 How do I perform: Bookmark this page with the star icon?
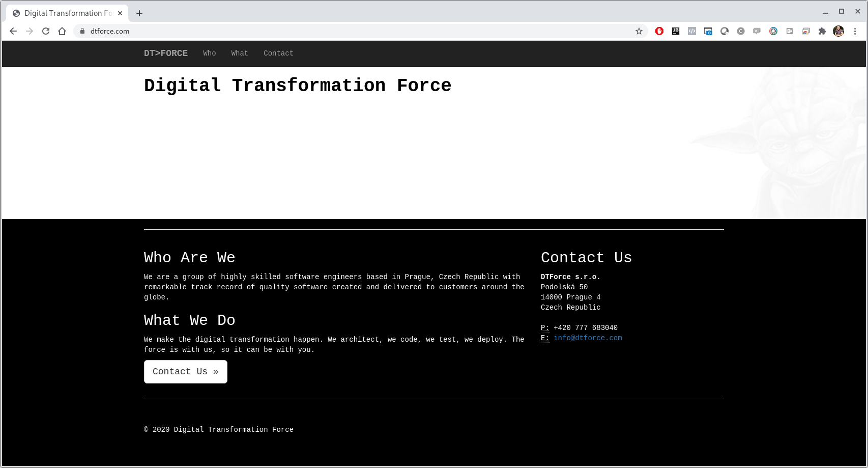point(639,31)
